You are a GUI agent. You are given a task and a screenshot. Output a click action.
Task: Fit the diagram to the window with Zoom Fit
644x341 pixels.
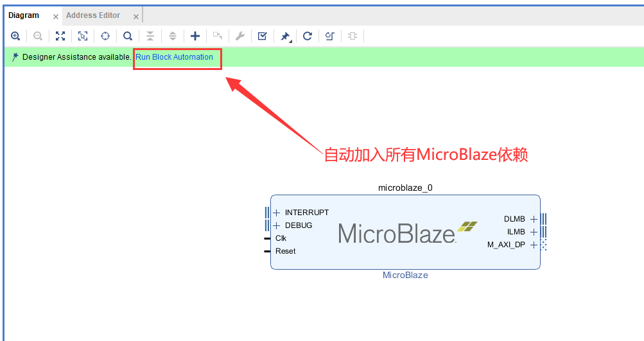(60, 36)
